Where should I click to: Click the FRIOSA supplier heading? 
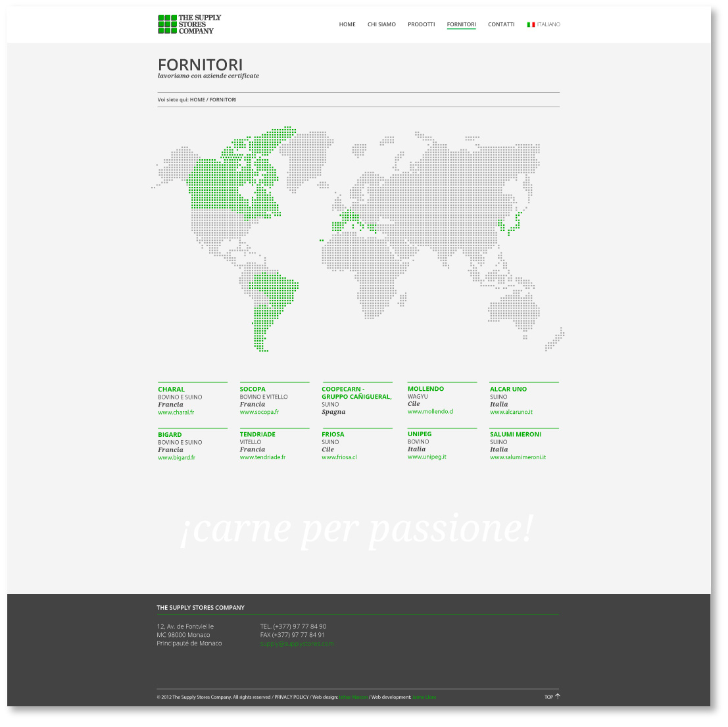pos(333,434)
